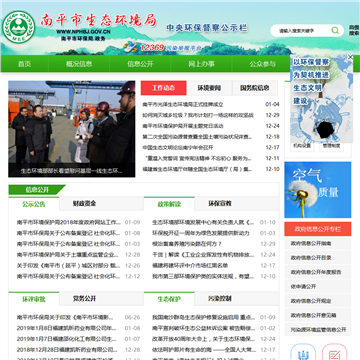The width and height of the screenshot is (360, 360).
Task: Open the red pencil circular icon at bottom right
Action: point(334,352)
